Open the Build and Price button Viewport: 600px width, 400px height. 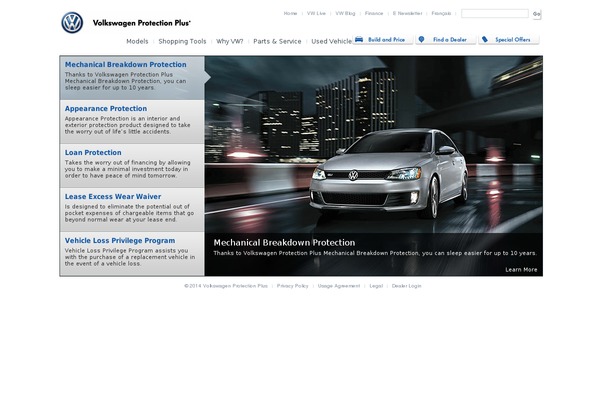[383, 40]
